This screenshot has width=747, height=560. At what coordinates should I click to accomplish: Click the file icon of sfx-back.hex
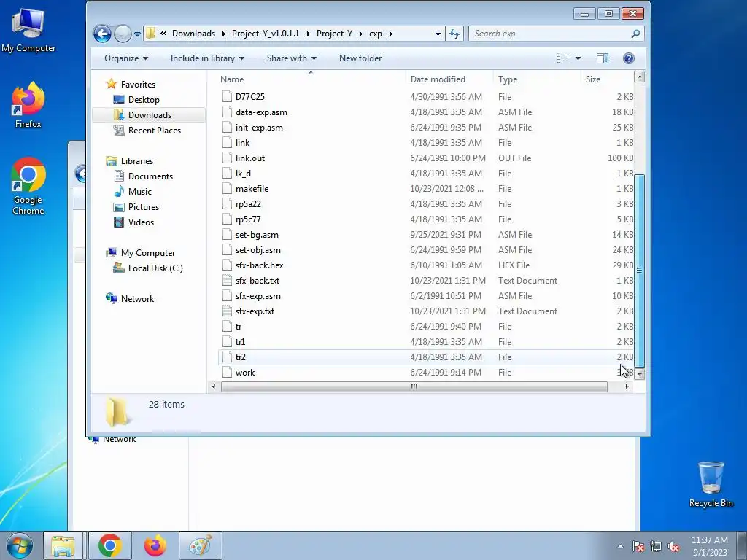pyautogui.click(x=228, y=265)
